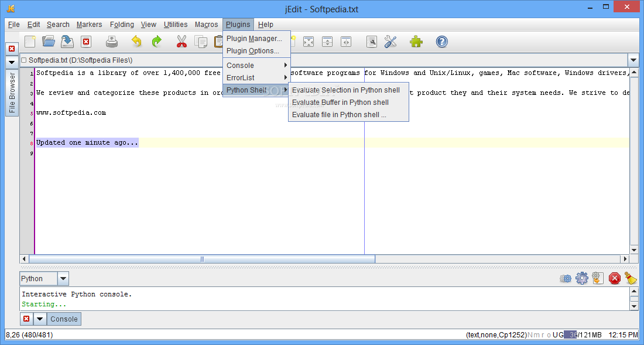This screenshot has height=345, width=644.
Task: Toggle overwrite mode o status flag
Action: pos(549,335)
